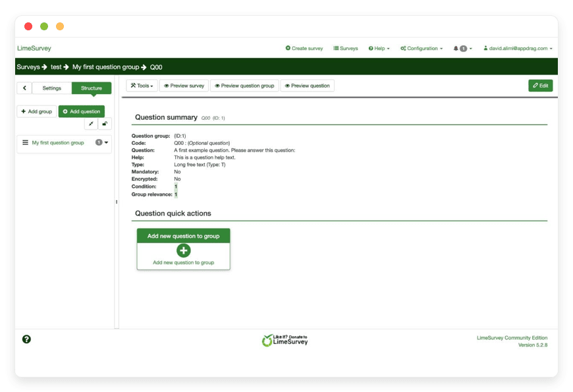573x392 pixels.
Task: Collapse sidebar with the chevron-left button
Action: 24,88
